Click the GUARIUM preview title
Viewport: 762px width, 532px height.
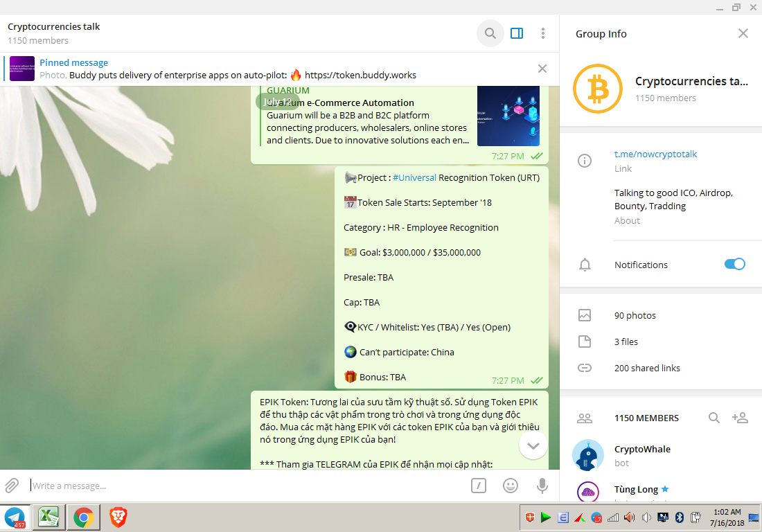(287, 90)
